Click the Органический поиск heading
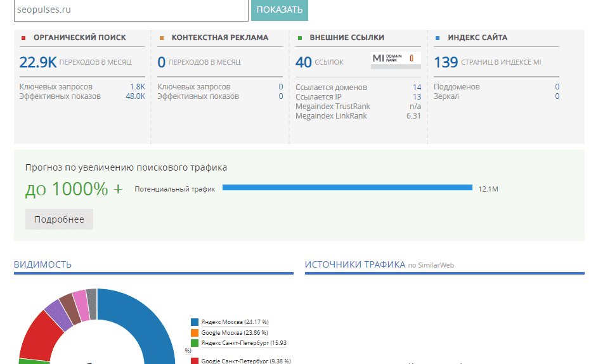Screen dimensions: 591x364 80,37
